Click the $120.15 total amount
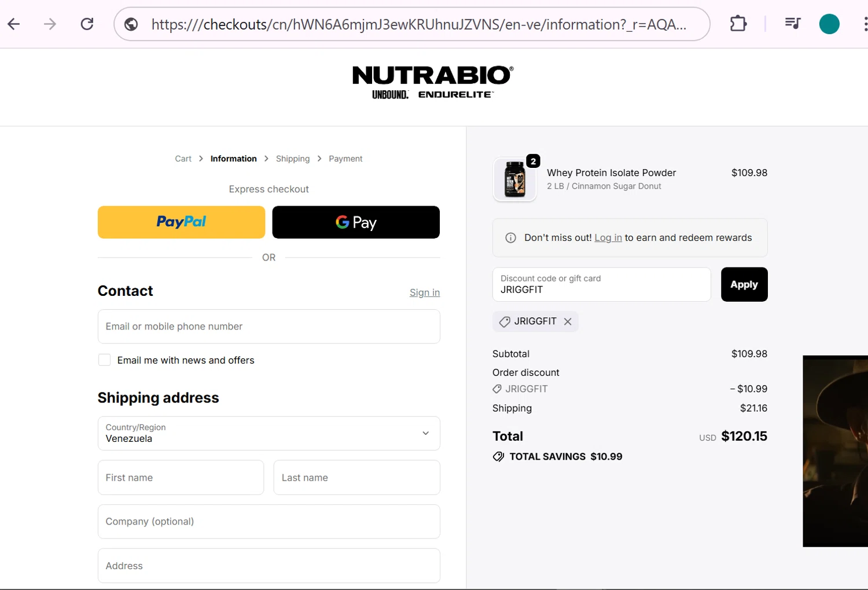Viewport: 868px width, 590px height. click(744, 436)
